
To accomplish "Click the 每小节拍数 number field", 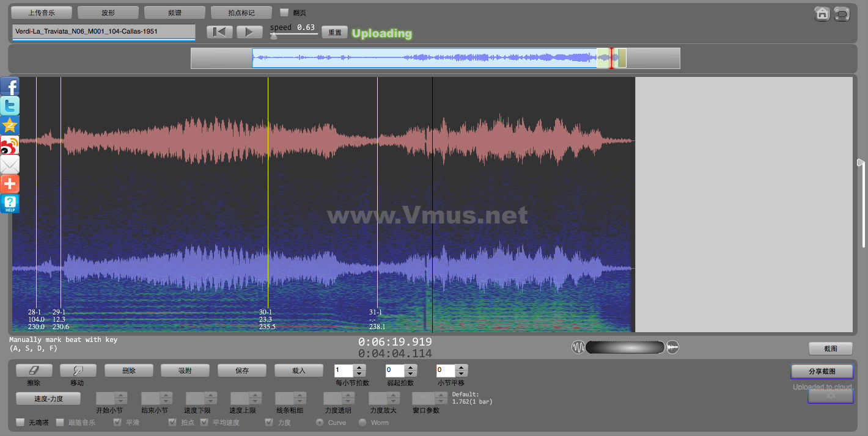I will click(x=344, y=371).
